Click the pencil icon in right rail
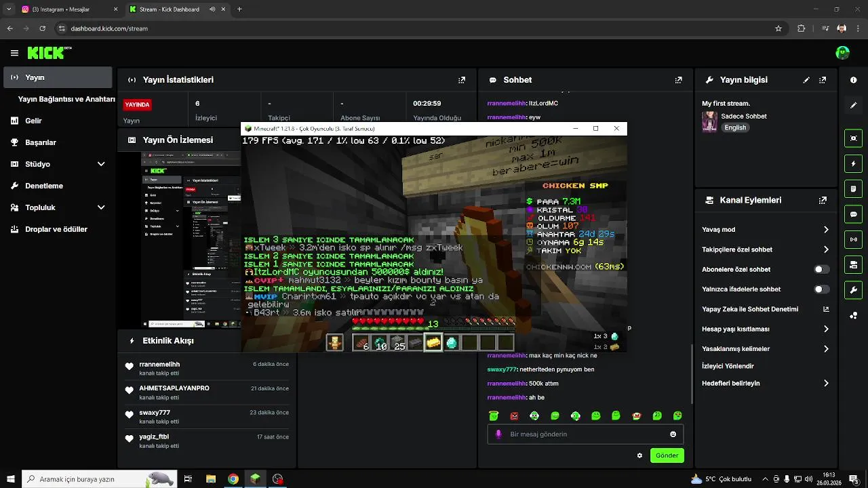Image resolution: width=868 pixels, height=488 pixels. (853, 106)
